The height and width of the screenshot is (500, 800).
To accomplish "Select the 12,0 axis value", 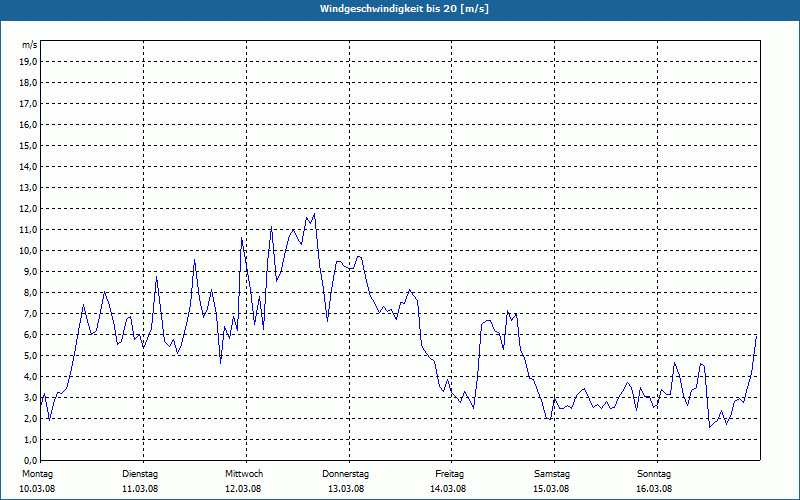I will pyautogui.click(x=29, y=209).
